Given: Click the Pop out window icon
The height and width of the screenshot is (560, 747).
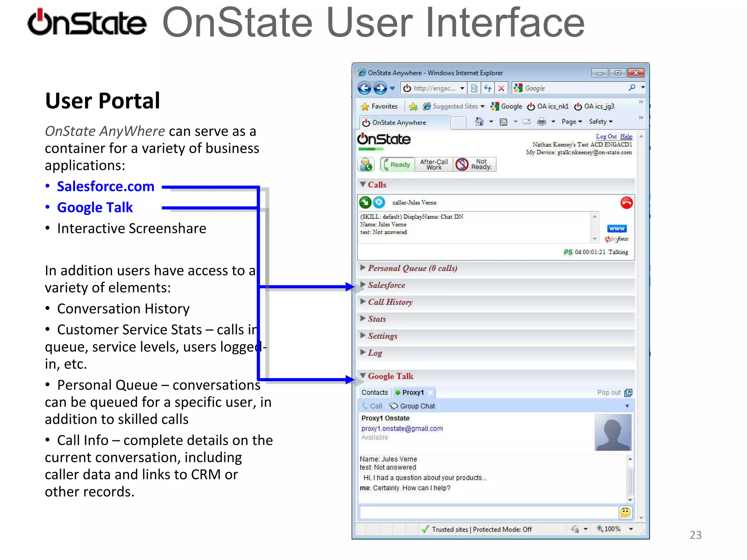Looking at the screenshot, I should click(x=628, y=393).
